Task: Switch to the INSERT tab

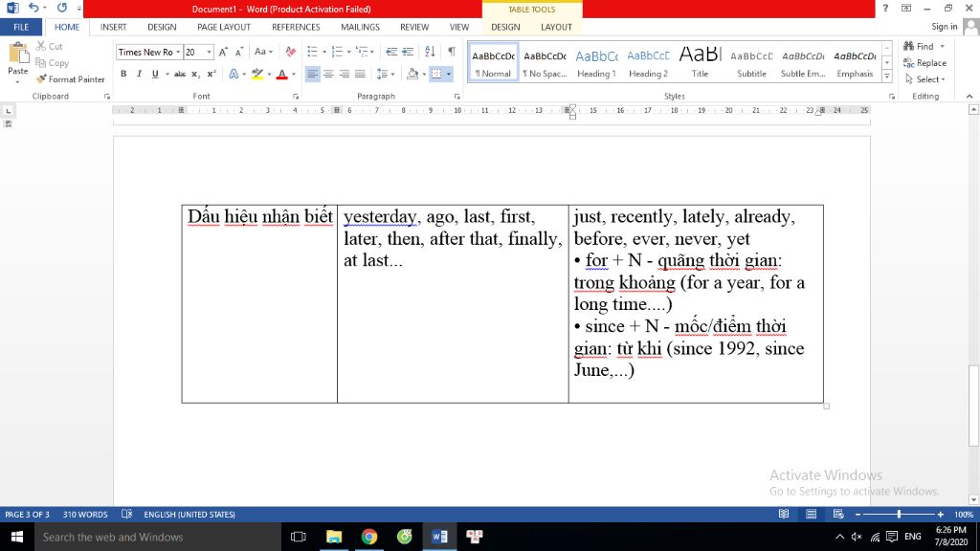Action: (113, 27)
